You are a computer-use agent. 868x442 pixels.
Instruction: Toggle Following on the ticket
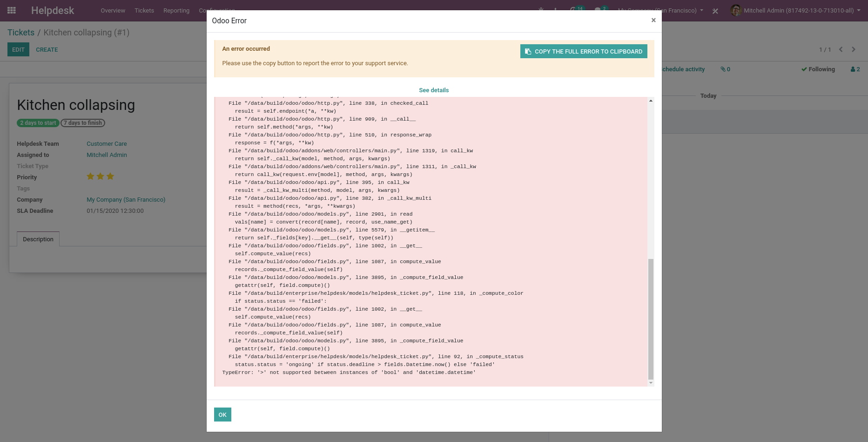pyautogui.click(x=818, y=69)
